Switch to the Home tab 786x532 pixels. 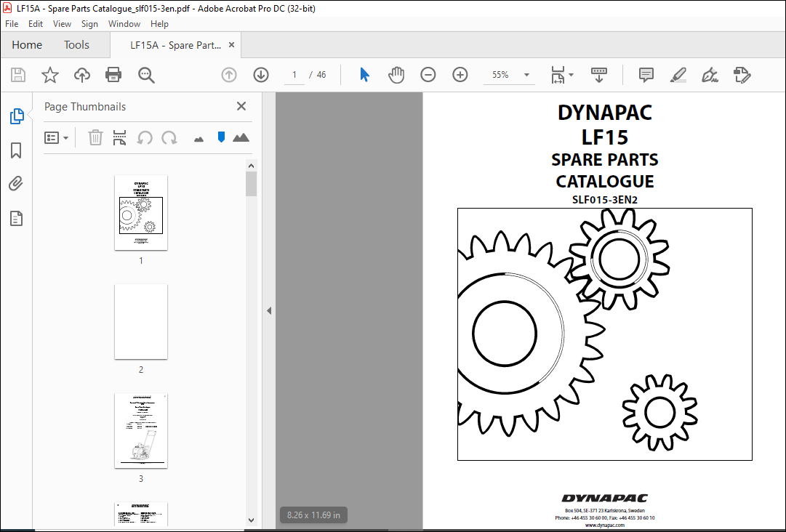[27, 45]
